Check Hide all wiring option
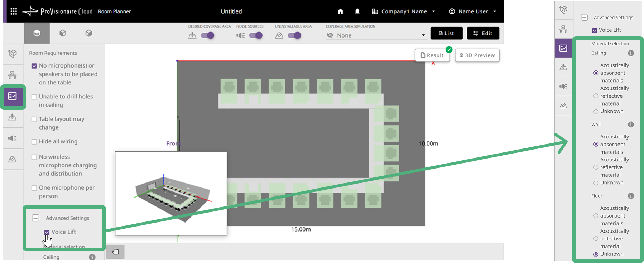 pos(34,142)
